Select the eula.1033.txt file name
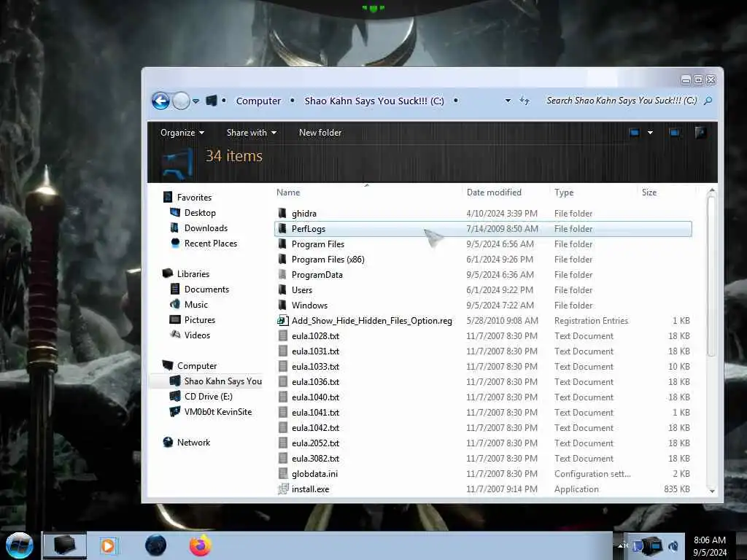This screenshot has width=747, height=560. [315, 366]
